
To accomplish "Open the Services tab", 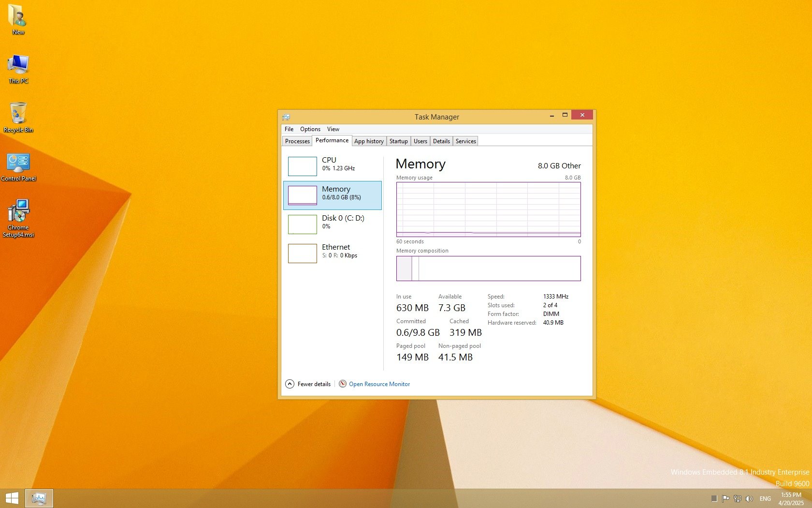I will [465, 141].
